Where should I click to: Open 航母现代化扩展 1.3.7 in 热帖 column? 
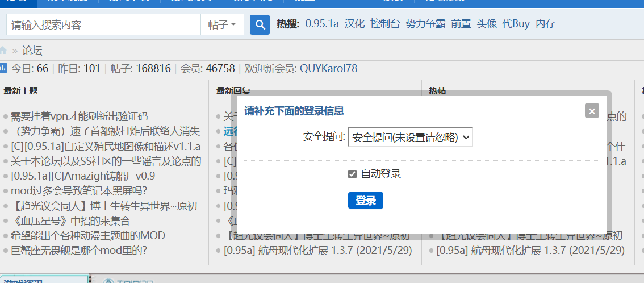click(x=530, y=250)
